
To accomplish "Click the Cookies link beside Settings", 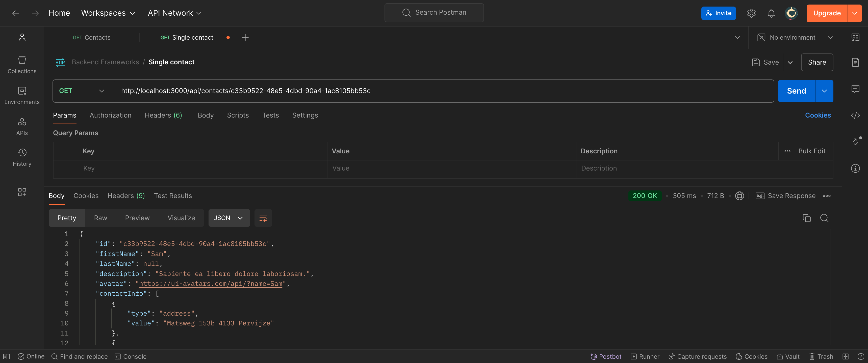I will (x=818, y=116).
